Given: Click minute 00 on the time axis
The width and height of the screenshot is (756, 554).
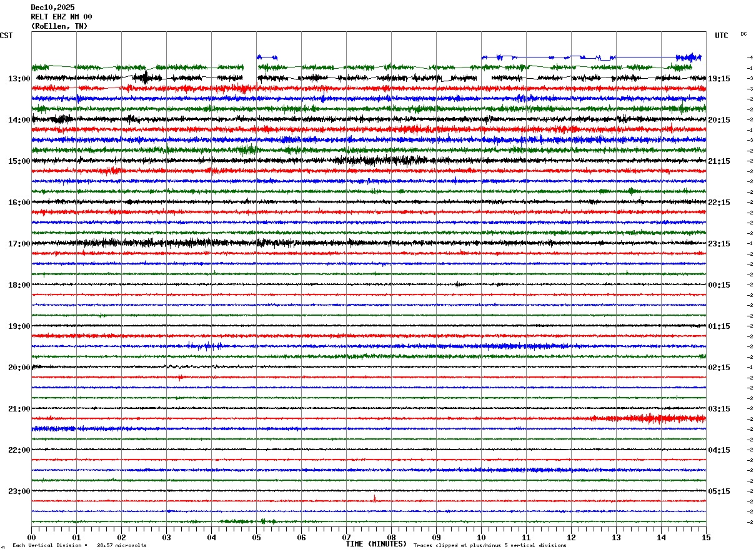Looking at the screenshot, I should pos(32,537).
